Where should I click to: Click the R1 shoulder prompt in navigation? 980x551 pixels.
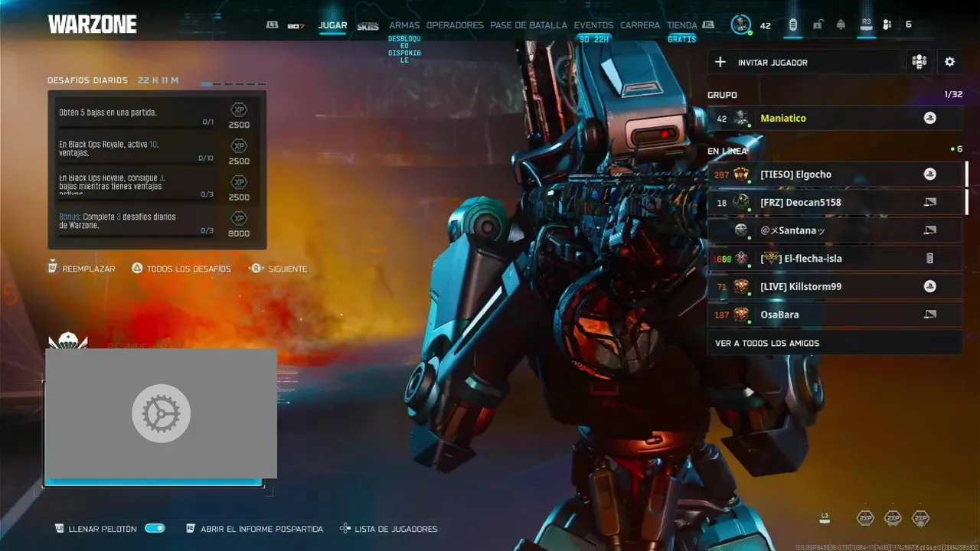click(x=708, y=25)
